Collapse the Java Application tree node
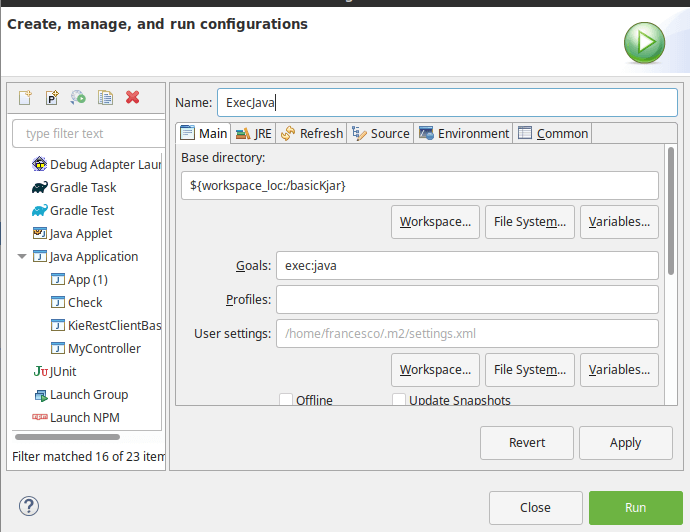The width and height of the screenshot is (690, 532). point(22,256)
